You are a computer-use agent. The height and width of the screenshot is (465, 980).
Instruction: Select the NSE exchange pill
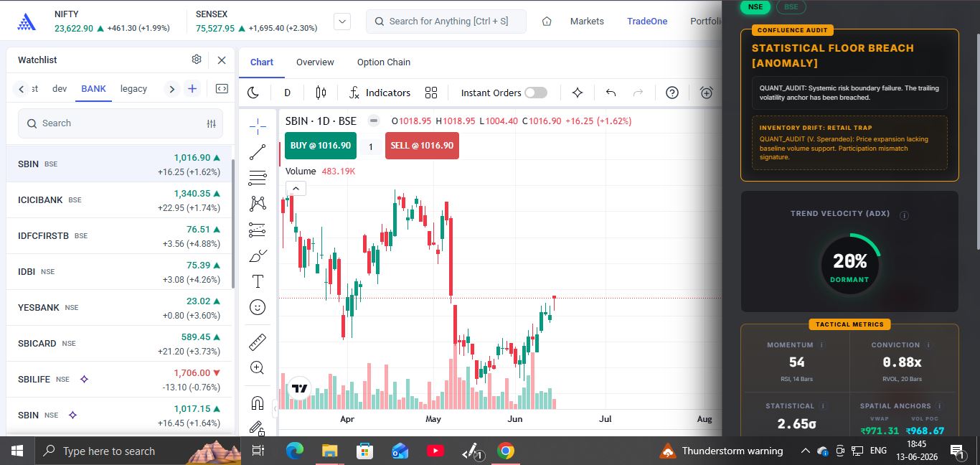click(755, 6)
